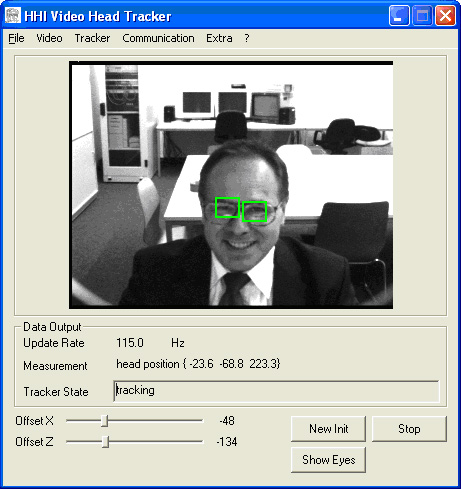Image resolution: width=461 pixels, height=489 pixels.
Task: Open the Extra menu
Action: [219, 38]
